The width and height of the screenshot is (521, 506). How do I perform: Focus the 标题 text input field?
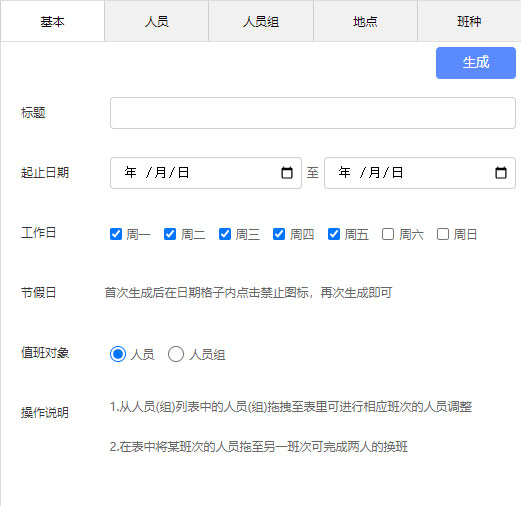tap(313, 113)
